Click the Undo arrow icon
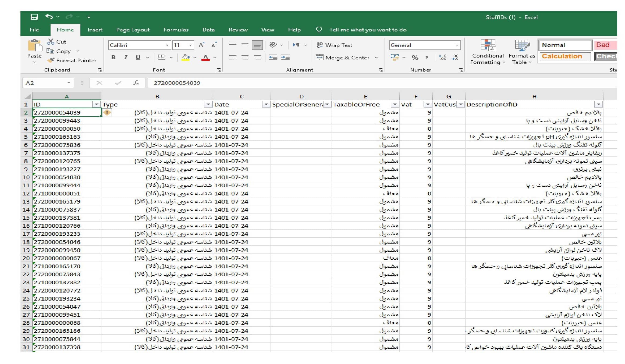 (49, 17)
